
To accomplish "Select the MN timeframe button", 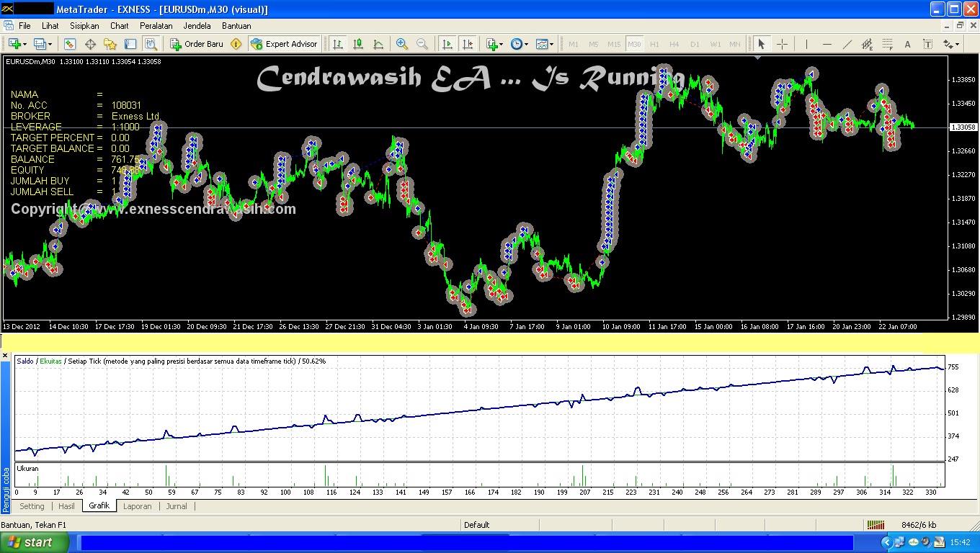I will click(x=735, y=44).
